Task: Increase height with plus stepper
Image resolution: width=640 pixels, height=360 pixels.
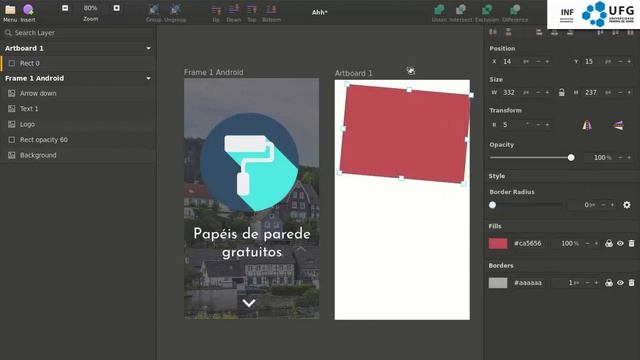Action: pos(629,93)
